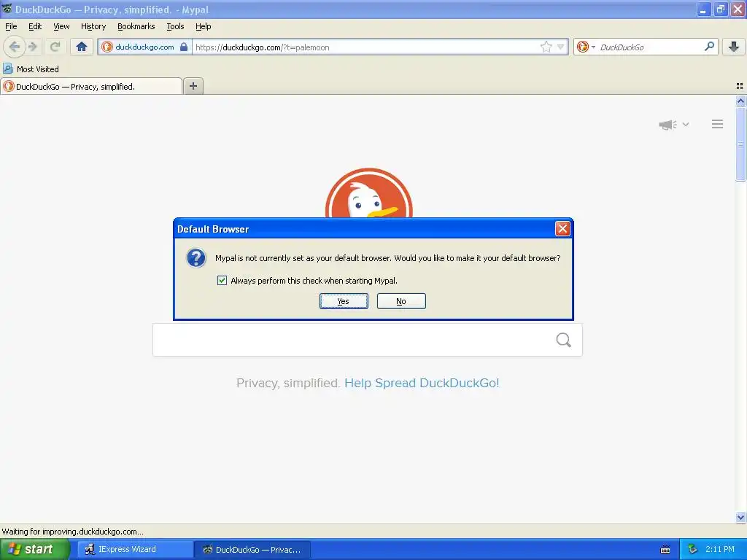Click the search bar magnifier icon

709,46
